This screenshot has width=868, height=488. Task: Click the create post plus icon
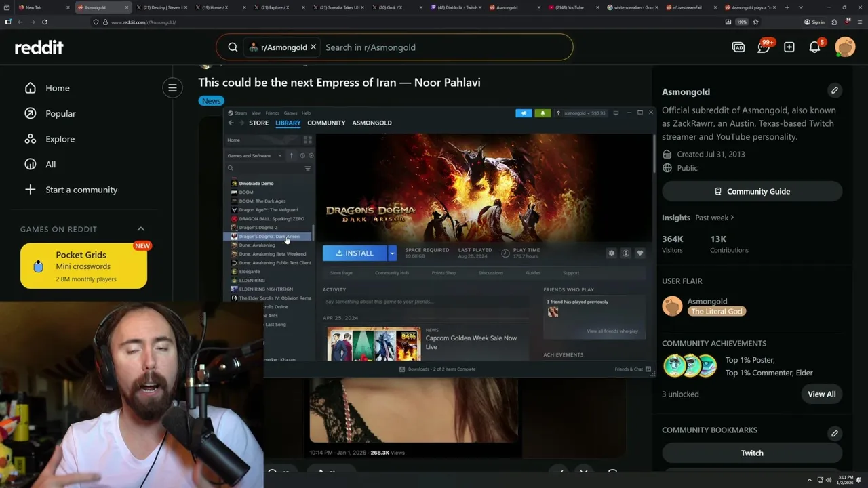(x=789, y=47)
